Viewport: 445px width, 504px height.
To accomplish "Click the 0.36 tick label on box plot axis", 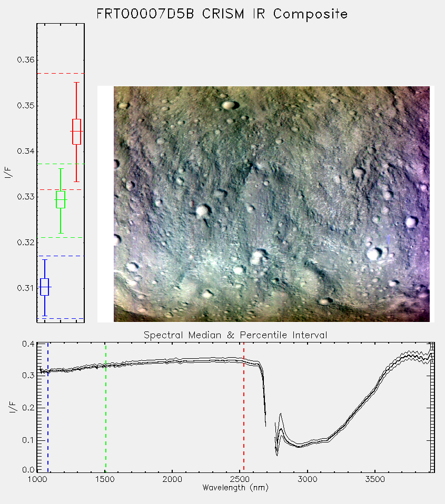I will click(26, 60).
